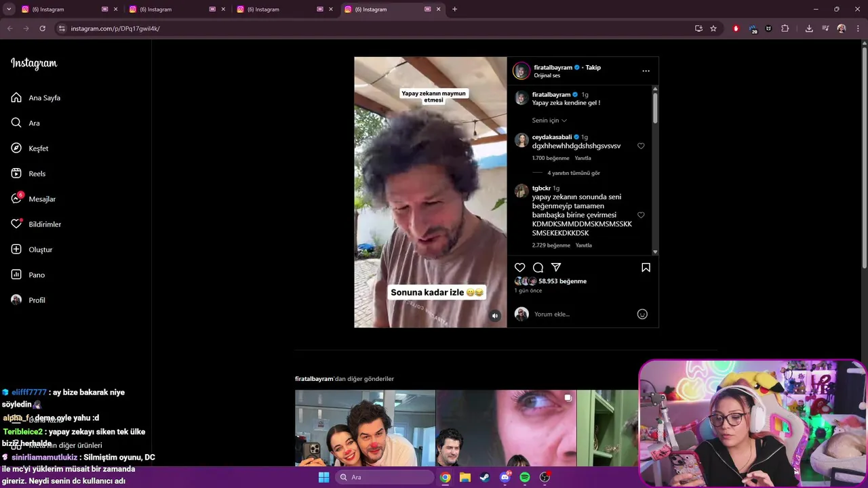Click the Yorum ekle comment field
868x488 pixels.
(583, 314)
